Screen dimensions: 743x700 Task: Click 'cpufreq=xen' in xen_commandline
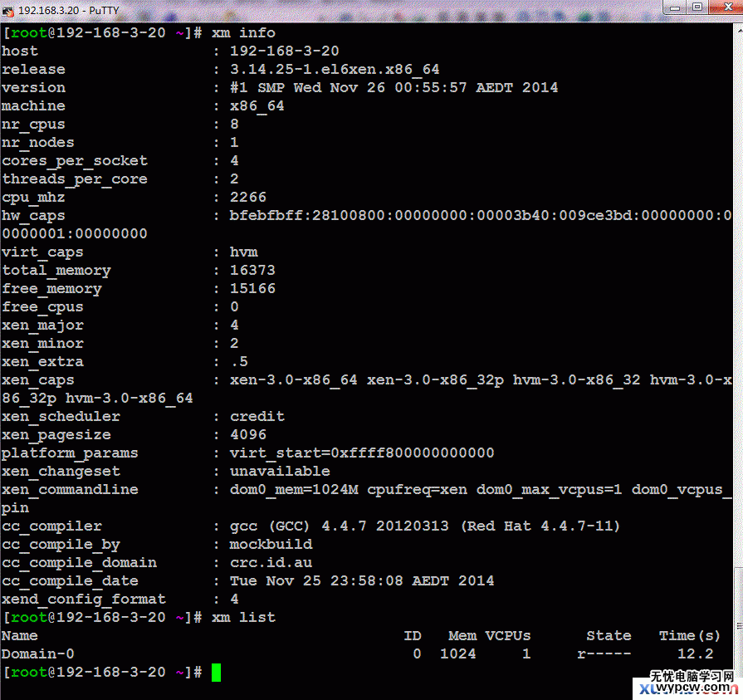pyautogui.click(x=417, y=490)
